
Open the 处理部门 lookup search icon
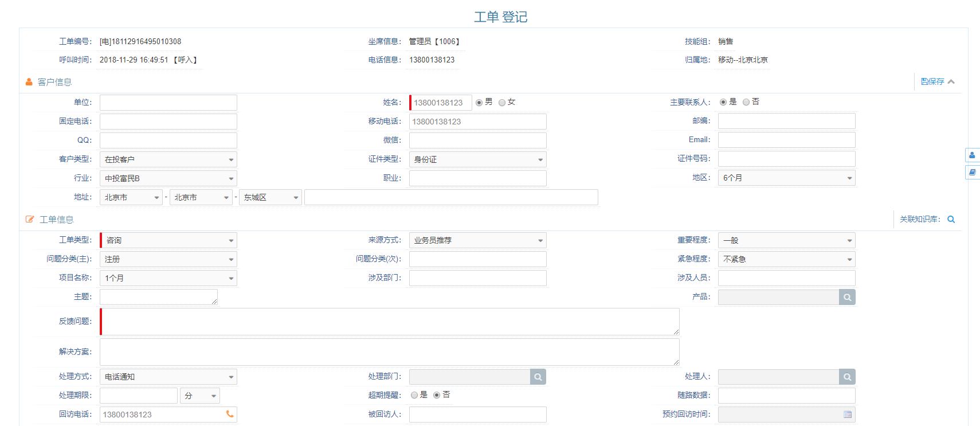(538, 377)
